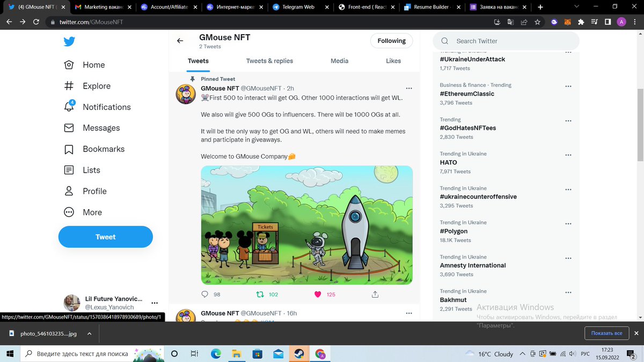The image size is (644, 362).
Task: Switch to the Likes tab
Action: [x=393, y=61]
